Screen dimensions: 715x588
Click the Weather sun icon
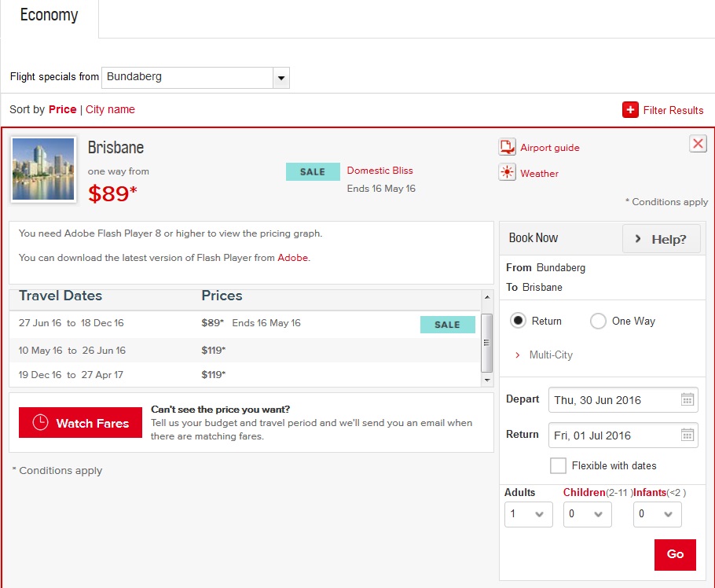pos(507,173)
